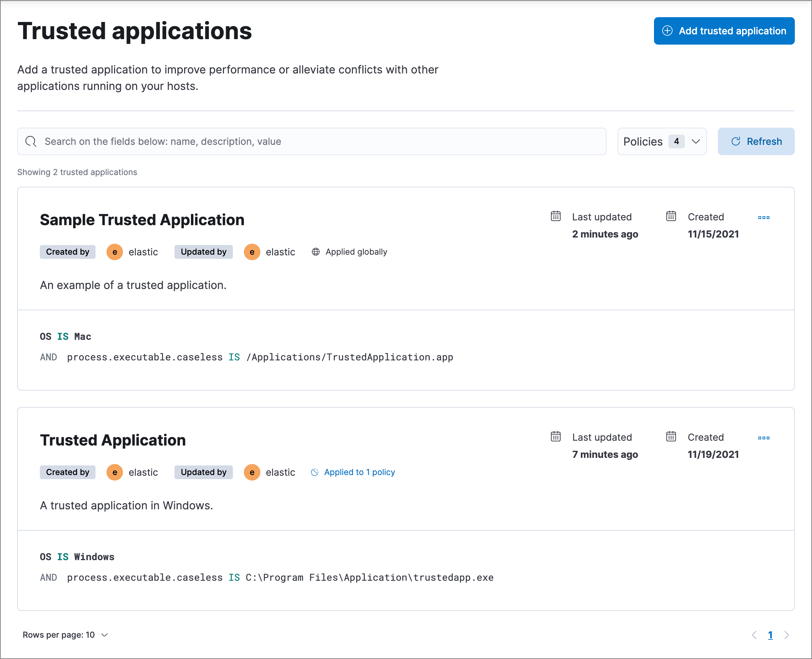Click the plus icon in Add trusted application
812x659 pixels.
coord(668,31)
